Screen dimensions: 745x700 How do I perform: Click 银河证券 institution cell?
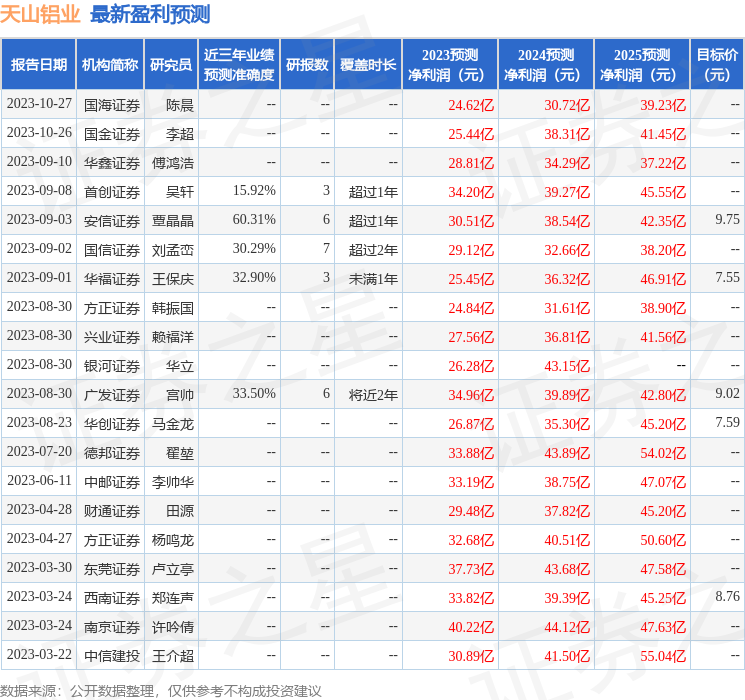pyautogui.click(x=112, y=366)
